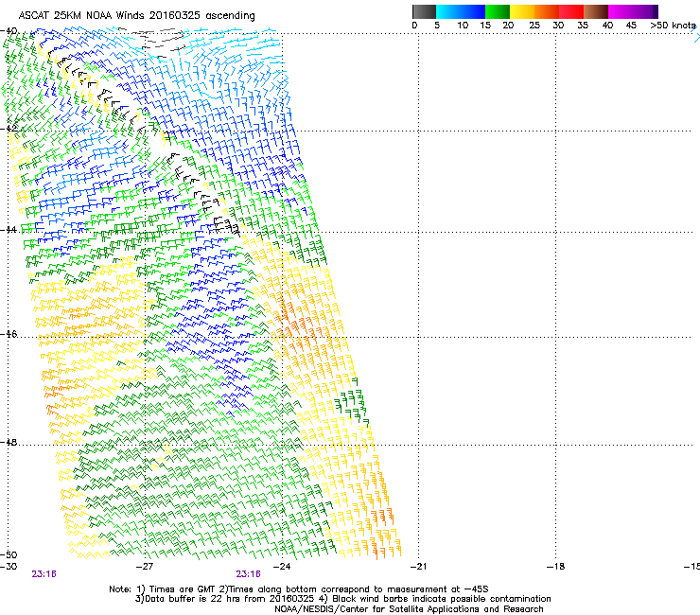Click the legend label 35
This screenshot has width=700, height=615.
point(583,25)
